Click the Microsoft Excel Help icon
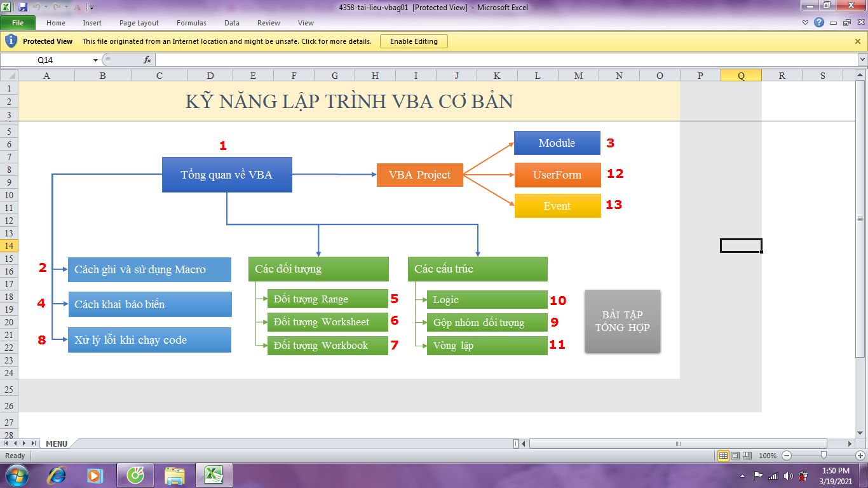Screen dimensions: 868x488 point(819,23)
